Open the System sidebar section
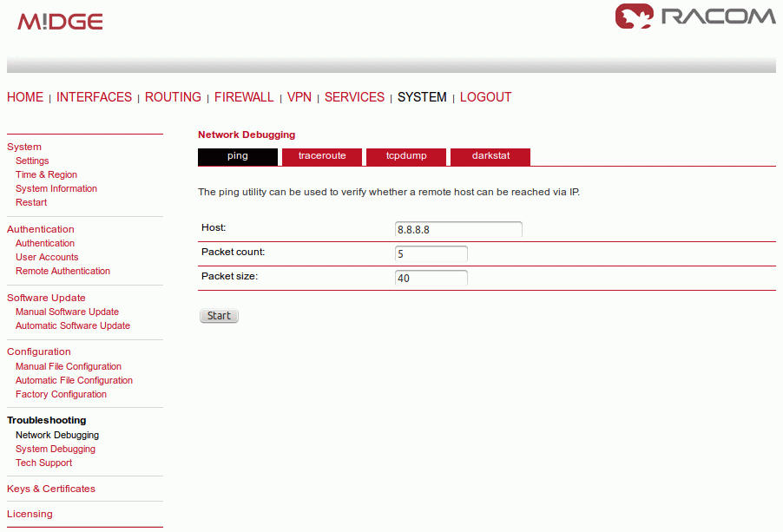Screen dimensions: 783x532 click(x=24, y=147)
